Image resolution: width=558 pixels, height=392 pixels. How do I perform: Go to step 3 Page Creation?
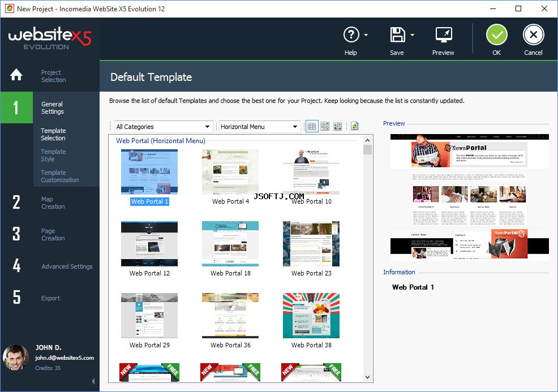[50, 234]
